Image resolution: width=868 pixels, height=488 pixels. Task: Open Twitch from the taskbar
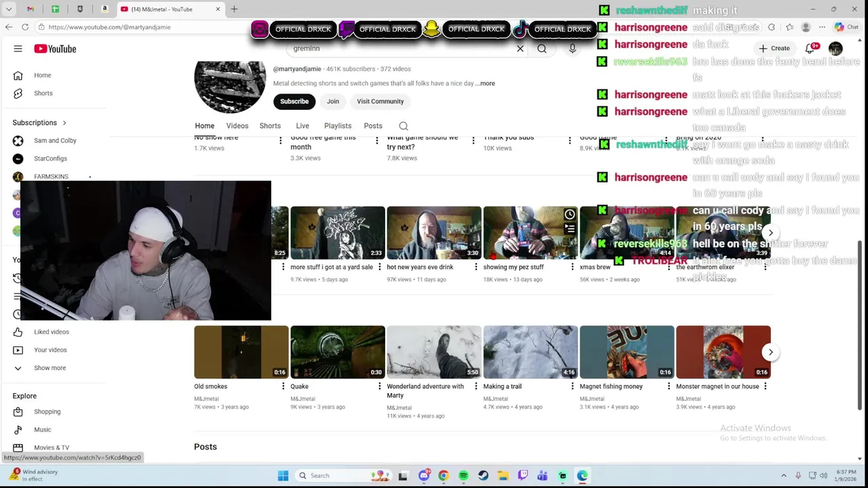click(x=523, y=476)
